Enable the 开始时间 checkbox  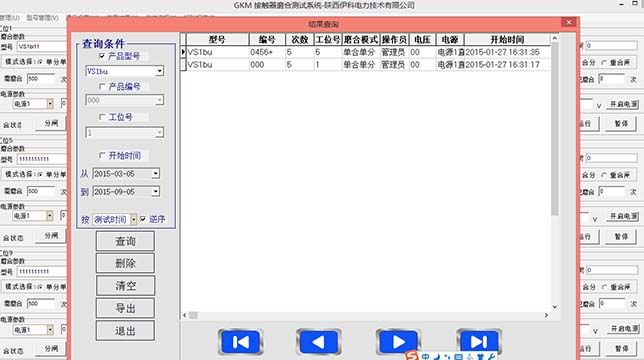click(102, 156)
